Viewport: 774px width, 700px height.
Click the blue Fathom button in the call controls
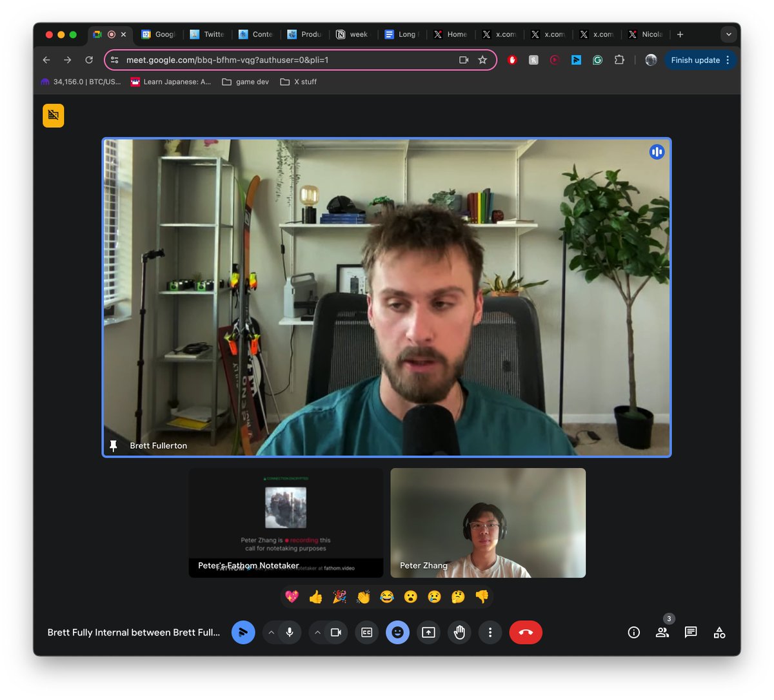click(x=243, y=632)
